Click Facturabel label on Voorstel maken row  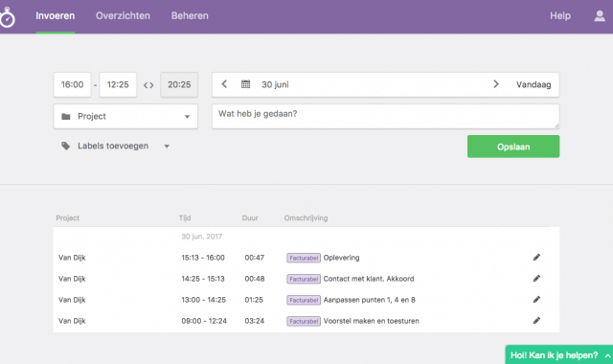click(x=304, y=321)
